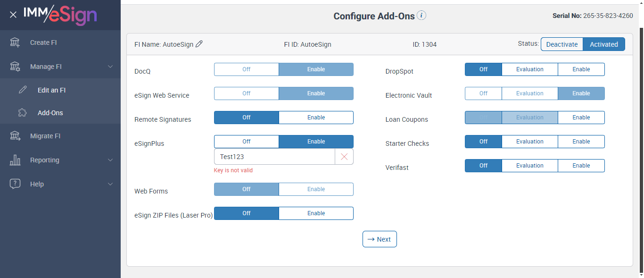Open the info icon beside Configure Add-Ons

tap(421, 16)
